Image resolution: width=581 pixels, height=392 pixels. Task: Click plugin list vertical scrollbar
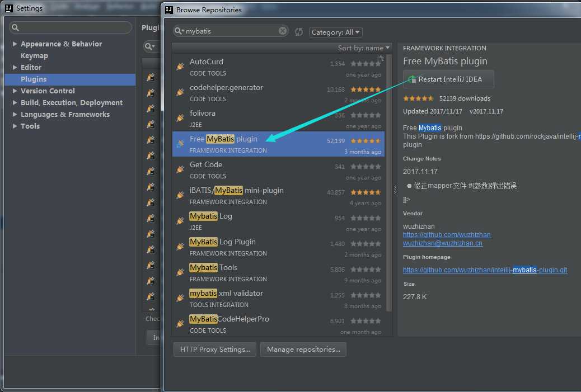[x=388, y=183]
